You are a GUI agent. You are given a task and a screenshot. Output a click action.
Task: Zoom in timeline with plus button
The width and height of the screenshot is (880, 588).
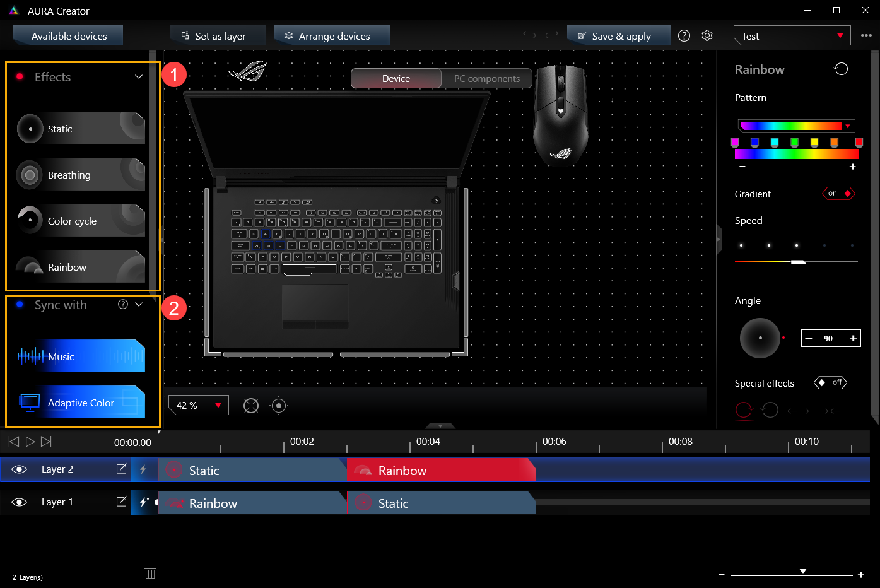click(860, 575)
